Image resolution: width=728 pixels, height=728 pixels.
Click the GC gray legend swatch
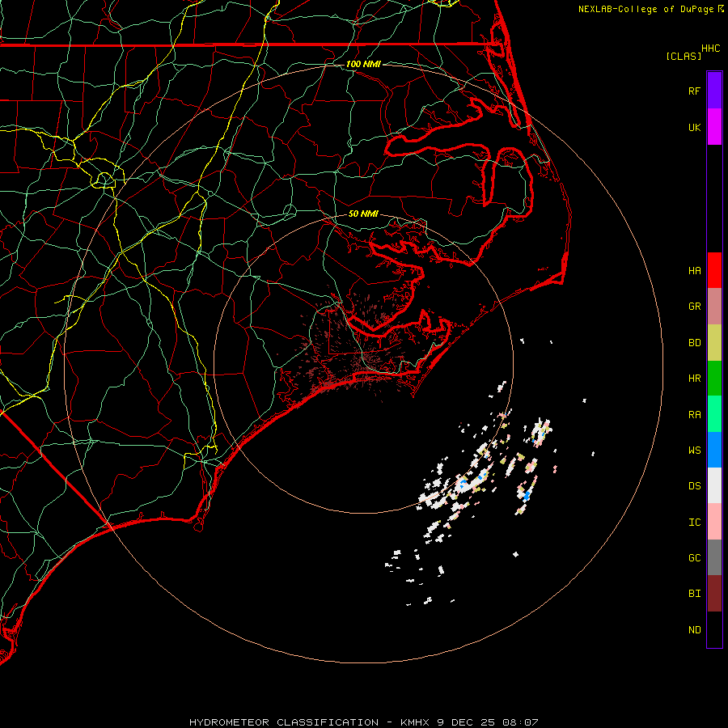pos(714,557)
